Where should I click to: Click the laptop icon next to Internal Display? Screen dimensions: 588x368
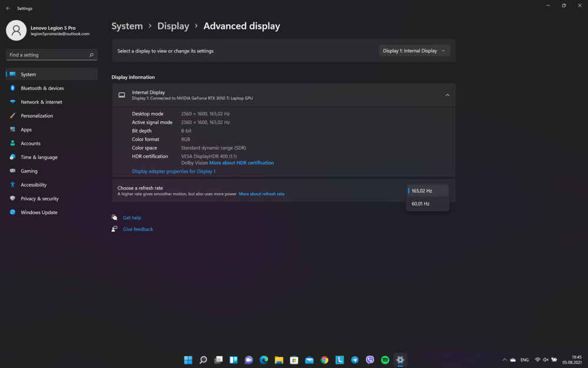tap(122, 95)
